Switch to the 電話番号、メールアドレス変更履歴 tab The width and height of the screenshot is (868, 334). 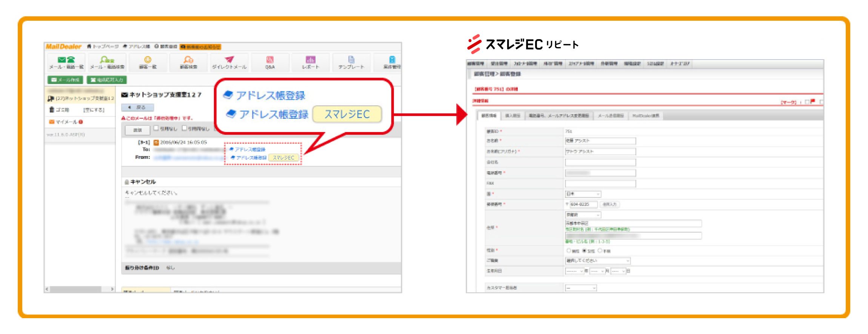[559, 116]
